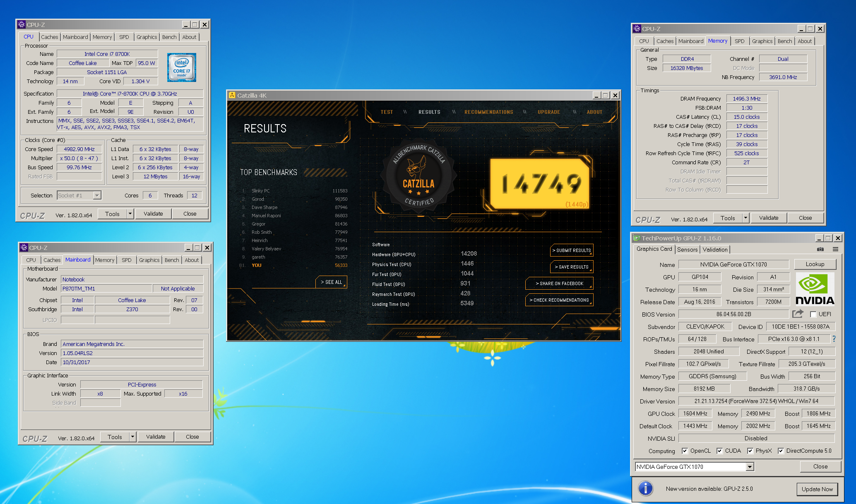Open Graphics tab in CPU-Z Memory window

pos(762,41)
